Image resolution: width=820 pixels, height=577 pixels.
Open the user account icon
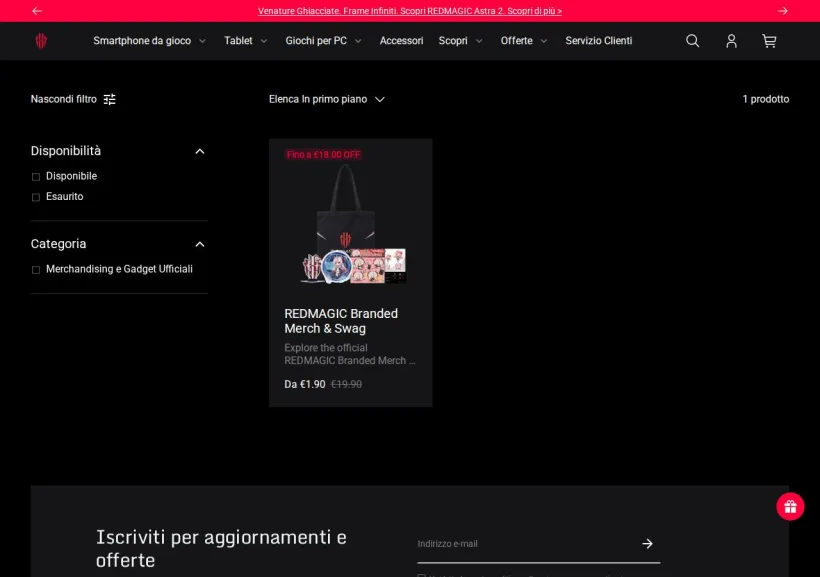click(x=731, y=41)
